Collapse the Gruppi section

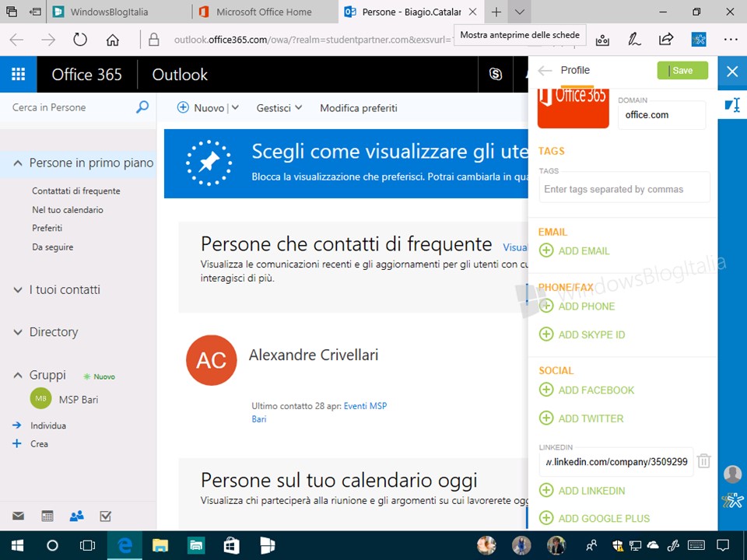point(18,375)
